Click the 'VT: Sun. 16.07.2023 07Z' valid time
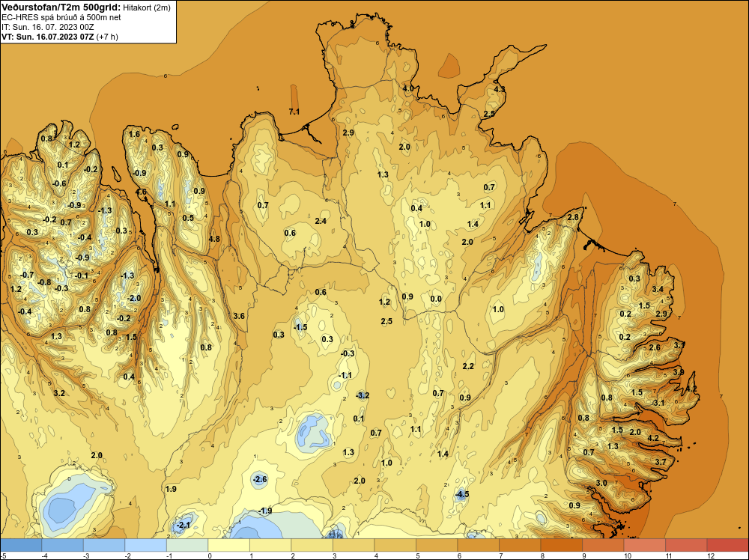Image resolution: width=749 pixels, height=560 pixels. click(x=48, y=37)
